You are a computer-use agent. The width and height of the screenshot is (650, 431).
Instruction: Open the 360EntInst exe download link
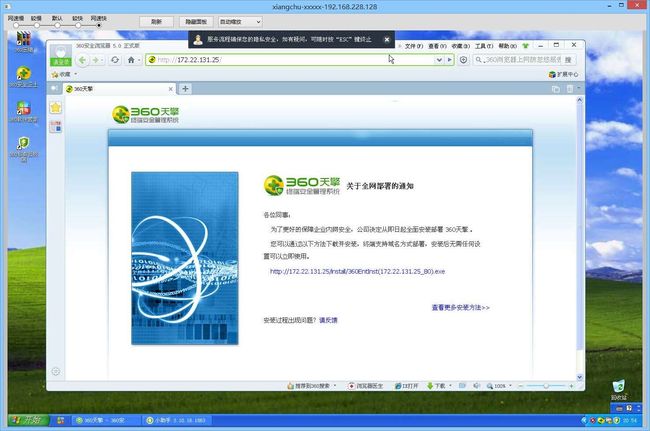click(357, 271)
